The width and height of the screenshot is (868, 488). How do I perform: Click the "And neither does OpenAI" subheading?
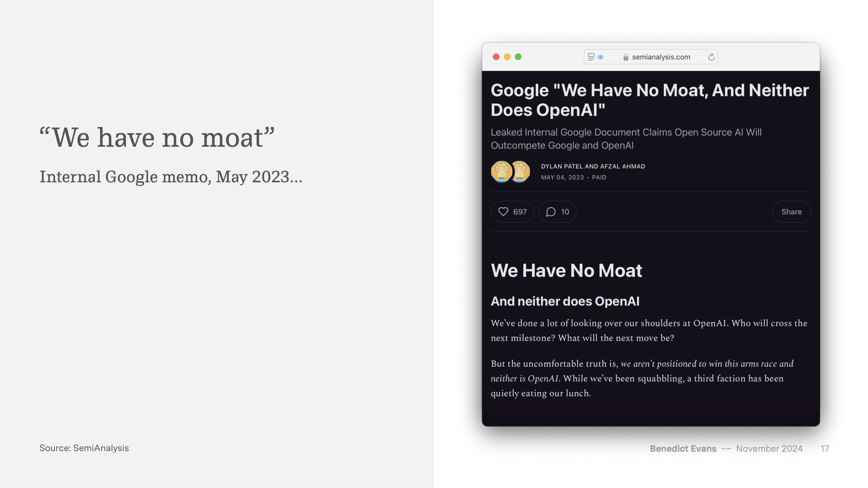pos(565,301)
